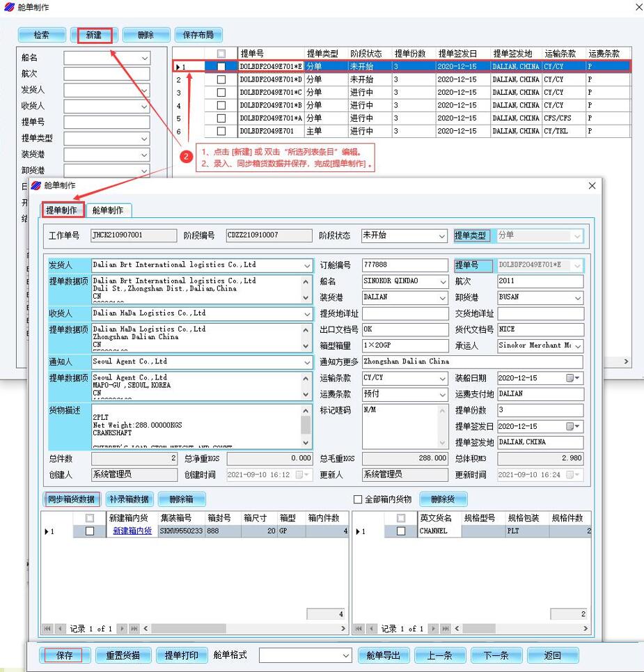Click scroll-up arrow in 标记唛码 text box
The width and height of the screenshot is (644, 672).
[441, 410]
